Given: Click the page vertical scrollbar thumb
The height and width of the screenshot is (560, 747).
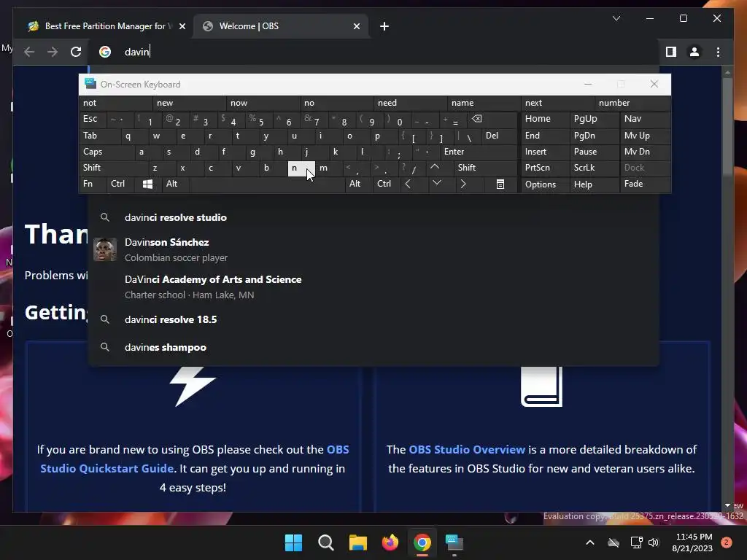Looking at the screenshot, I should pyautogui.click(x=727, y=127).
